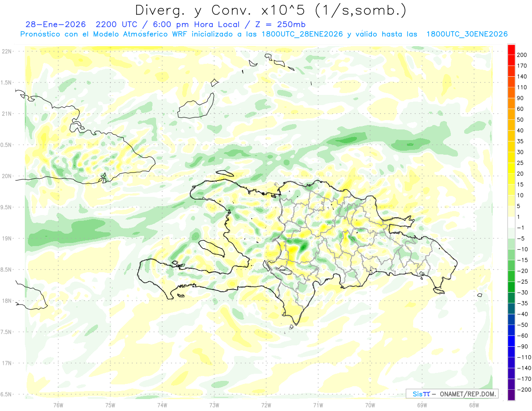
Task: Click the init time "1800UTC_28ENE2026"
Action: 302,34
